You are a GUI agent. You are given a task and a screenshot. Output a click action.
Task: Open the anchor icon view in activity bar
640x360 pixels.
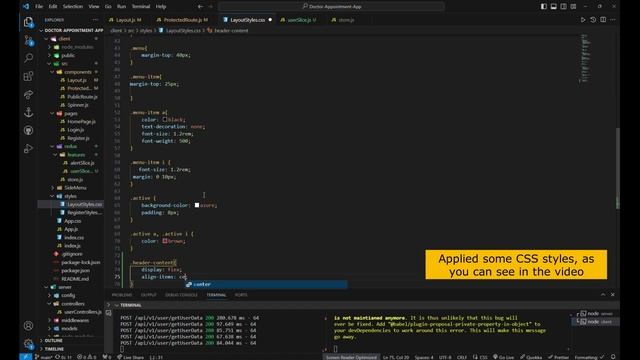point(29,112)
